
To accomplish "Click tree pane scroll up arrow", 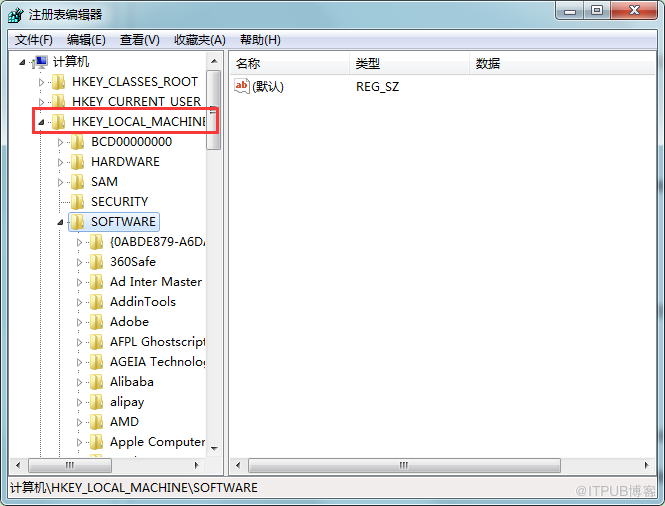I will (x=214, y=61).
